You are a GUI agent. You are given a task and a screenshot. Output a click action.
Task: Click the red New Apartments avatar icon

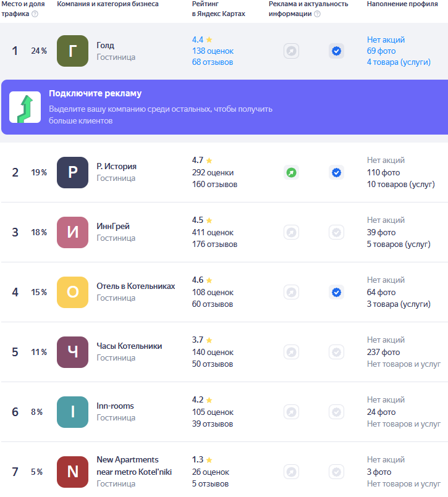coord(73,472)
